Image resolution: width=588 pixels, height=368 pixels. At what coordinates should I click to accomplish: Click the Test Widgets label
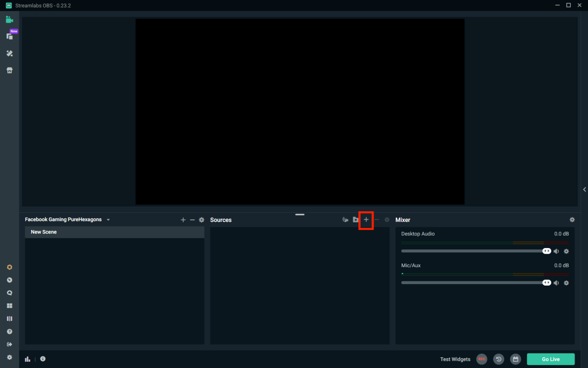point(455,359)
